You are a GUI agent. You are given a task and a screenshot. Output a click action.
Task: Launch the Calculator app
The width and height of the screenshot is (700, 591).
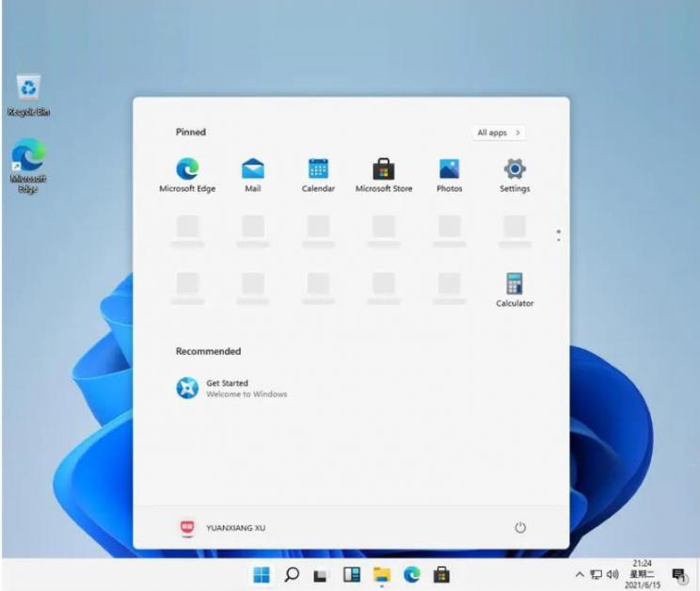click(515, 290)
